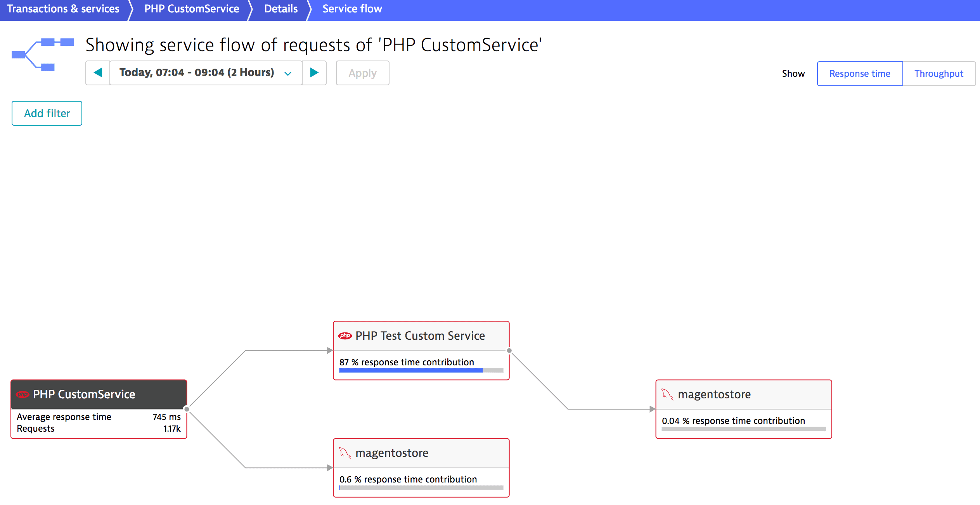Click the '745 ms' average response time value

166,417
